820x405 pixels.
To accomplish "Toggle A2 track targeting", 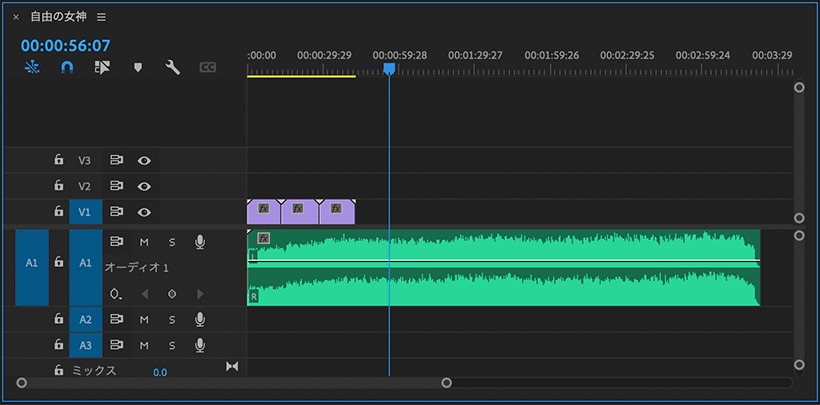I will click(x=86, y=320).
